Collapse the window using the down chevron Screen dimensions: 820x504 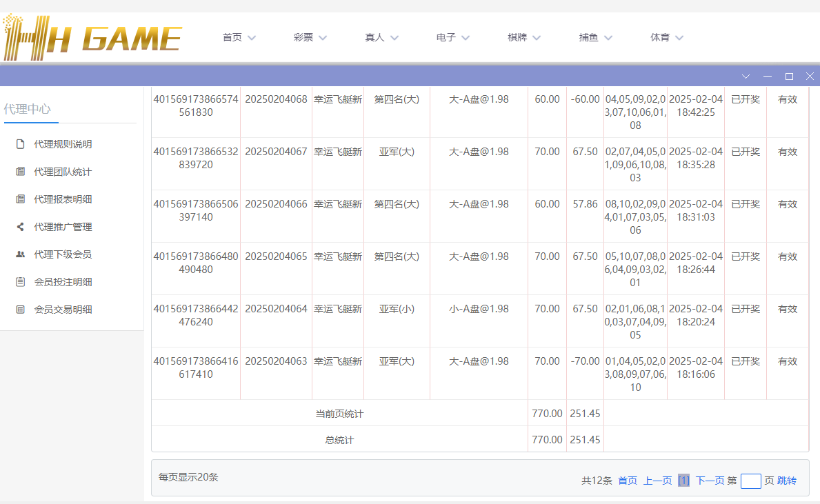(x=746, y=76)
